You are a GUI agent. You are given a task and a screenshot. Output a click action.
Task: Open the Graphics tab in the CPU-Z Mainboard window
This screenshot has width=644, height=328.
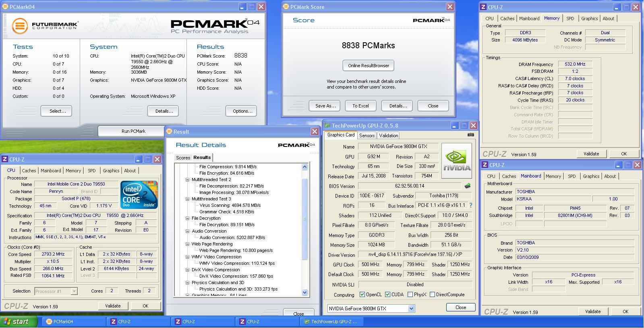pyautogui.click(x=591, y=176)
